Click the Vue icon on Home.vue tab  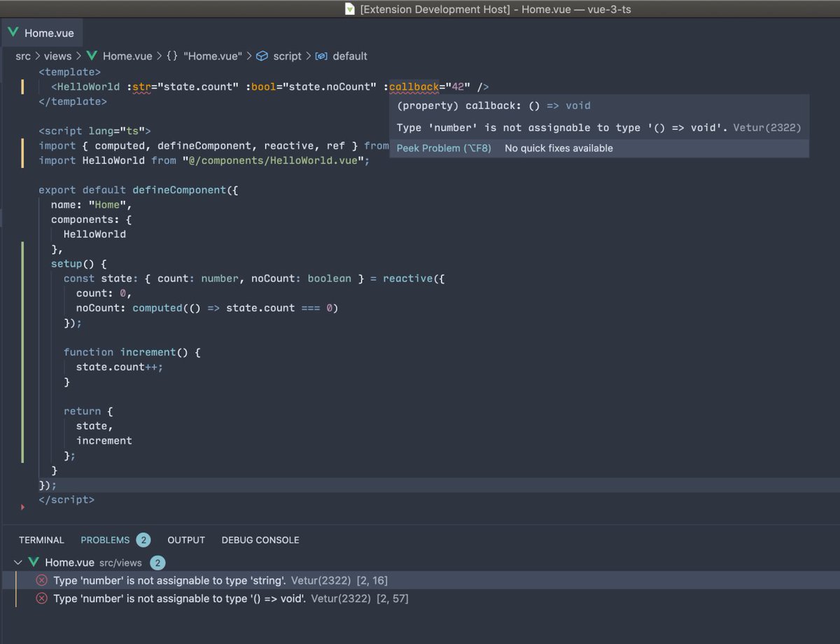click(x=13, y=32)
